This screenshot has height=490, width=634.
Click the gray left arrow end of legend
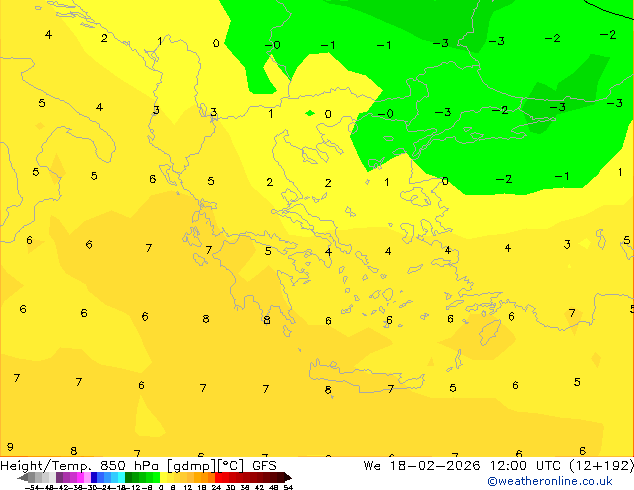click(23, 477)
